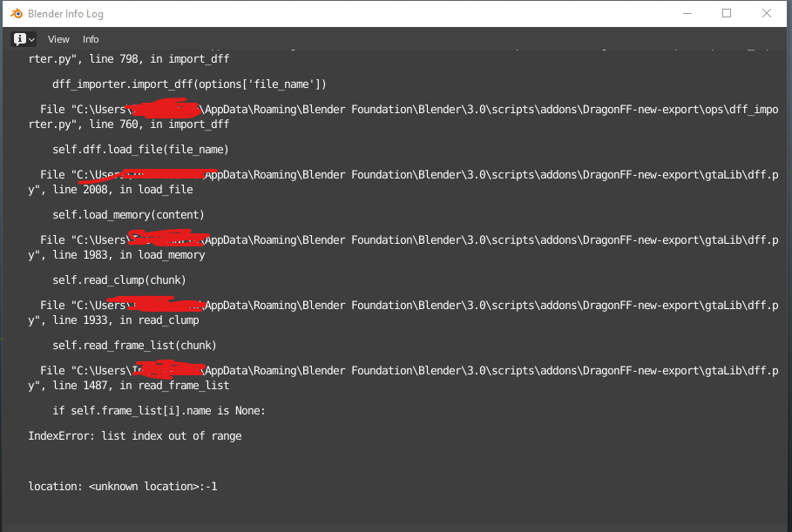Select the IndexError log line

coord(127,435)
